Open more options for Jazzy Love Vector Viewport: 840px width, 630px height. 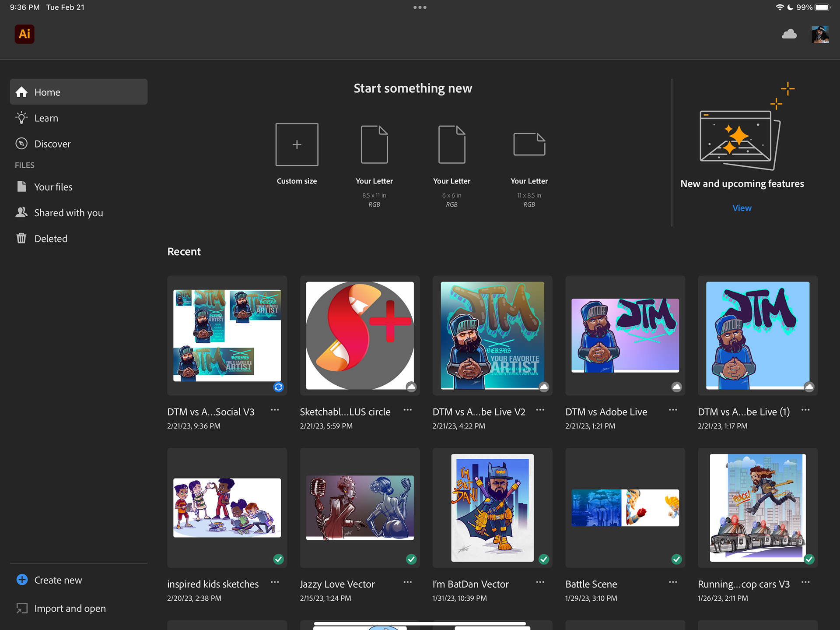tap(408, 582)
